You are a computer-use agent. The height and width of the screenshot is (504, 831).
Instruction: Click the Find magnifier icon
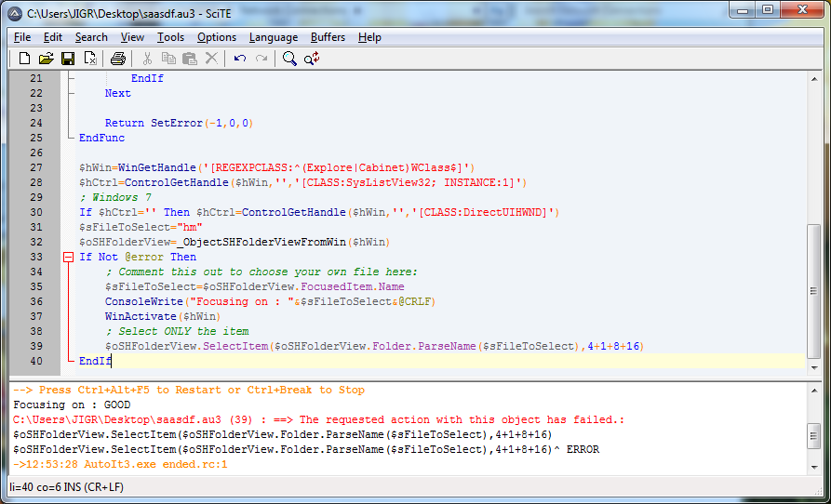289,59
